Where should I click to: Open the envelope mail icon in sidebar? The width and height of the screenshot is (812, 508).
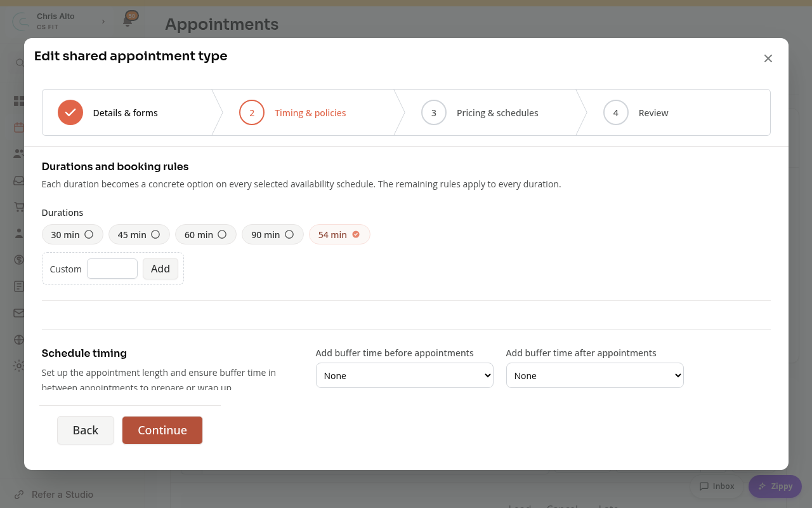point(19,313)
